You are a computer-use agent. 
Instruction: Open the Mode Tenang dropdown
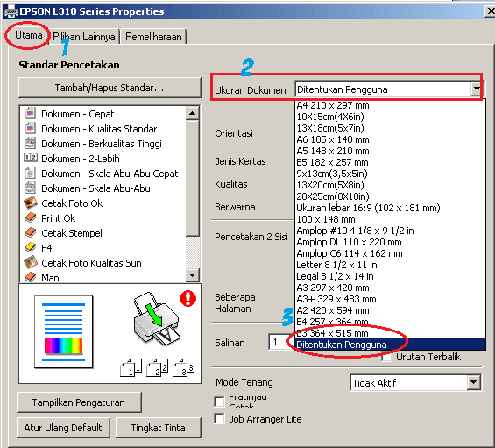pyautogui.click(x=473, y=382)
